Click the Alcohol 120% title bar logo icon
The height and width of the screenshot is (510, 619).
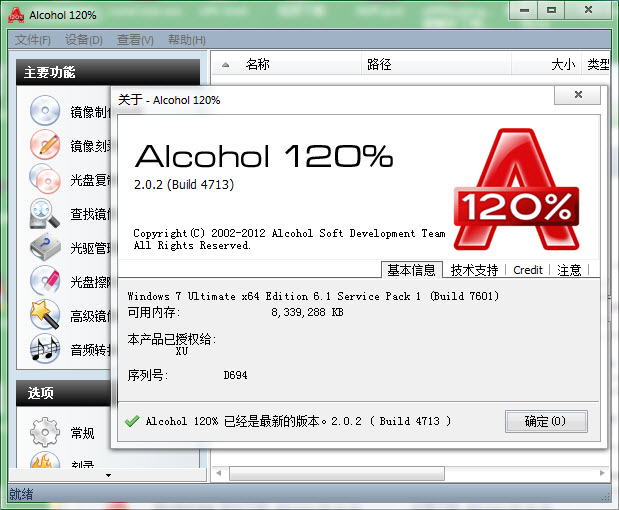(x=16, y=15)
